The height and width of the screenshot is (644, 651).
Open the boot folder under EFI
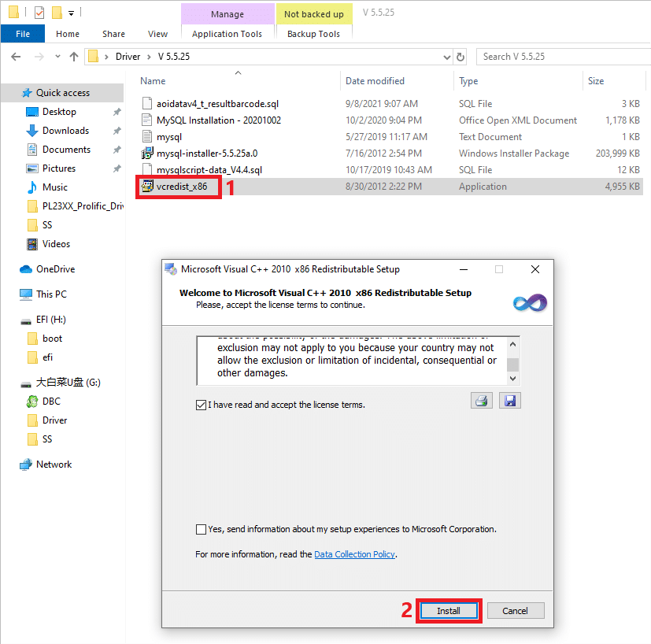(44, 339)
